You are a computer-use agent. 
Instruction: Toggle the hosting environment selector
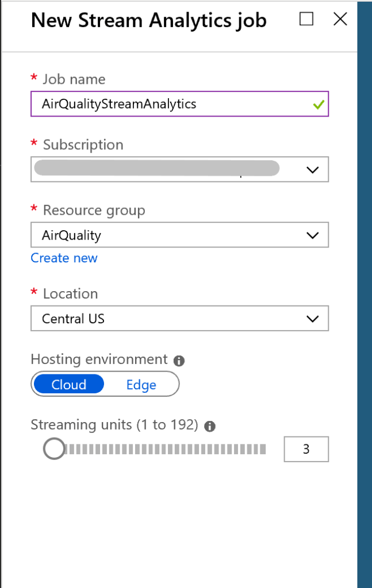tap(105, 384)
